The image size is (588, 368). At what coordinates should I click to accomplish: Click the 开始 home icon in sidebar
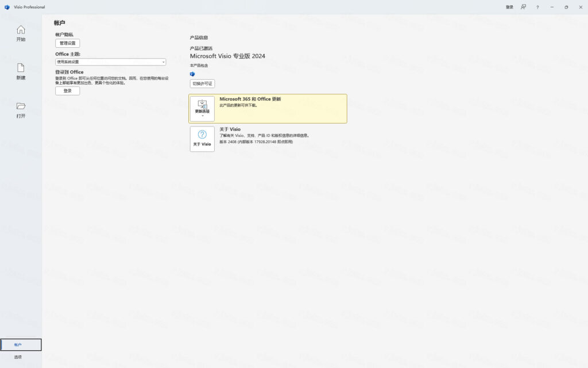click(21, 30)
